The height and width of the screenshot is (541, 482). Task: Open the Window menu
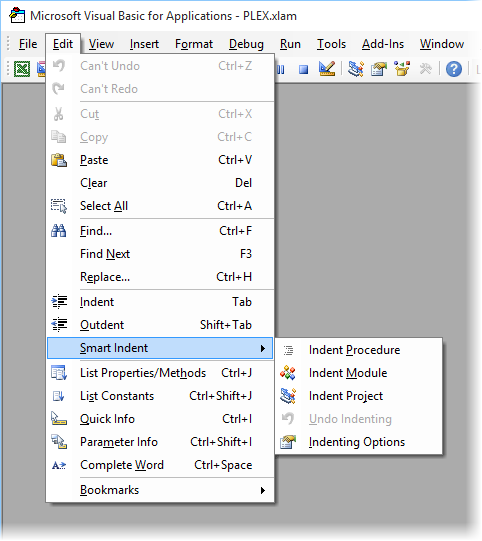(x=442, y=44)
